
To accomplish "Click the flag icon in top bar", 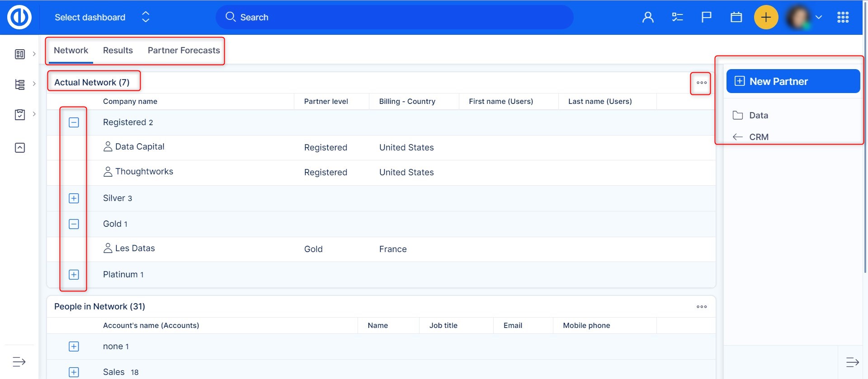I will coord(706,17).
